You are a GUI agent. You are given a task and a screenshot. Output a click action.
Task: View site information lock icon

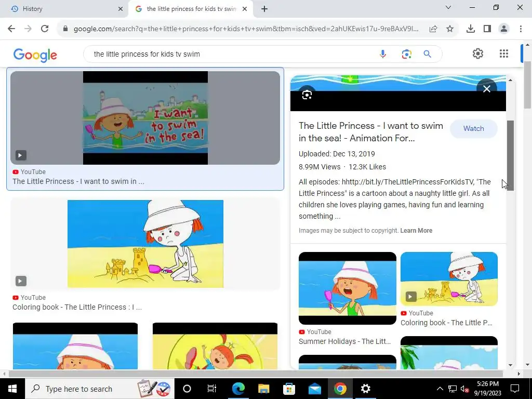click(x=65, y=29)
